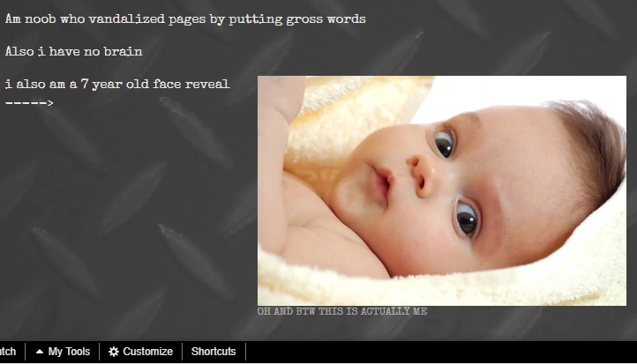637x364 pixels.
Task: Open the Customize toolbar option
Action: pos(140,352)
